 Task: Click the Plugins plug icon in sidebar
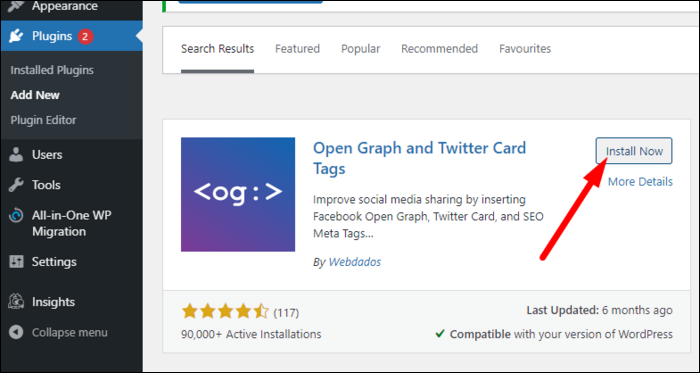[x=16, y=36]
